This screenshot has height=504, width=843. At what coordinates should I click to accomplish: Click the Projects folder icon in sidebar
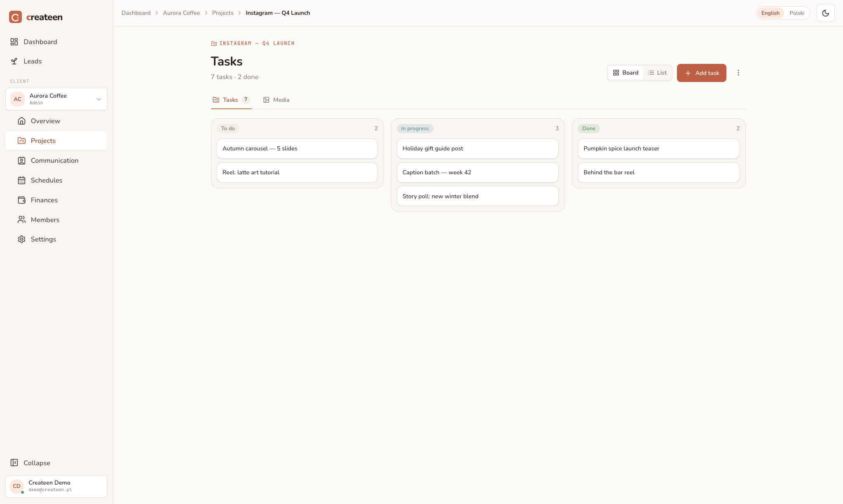pos(21,141)
